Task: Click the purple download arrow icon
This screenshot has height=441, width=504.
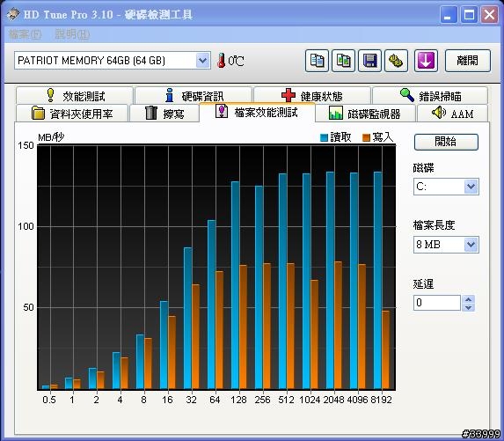Action: (426, 61)
